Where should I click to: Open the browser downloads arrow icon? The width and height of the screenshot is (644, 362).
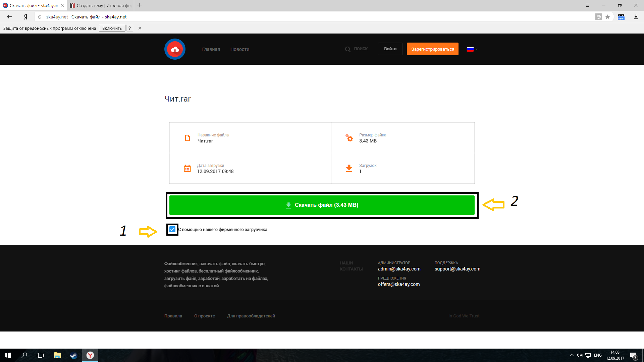point(636,17)
